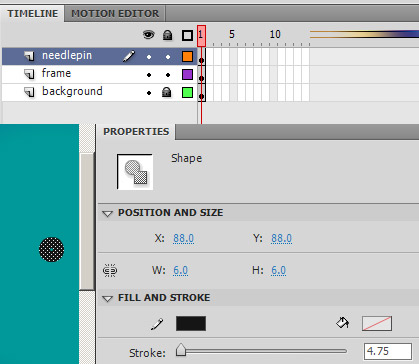Click the lock all layers header icon
Viewport: 419px width, 364px height.
pyautogui.click(x=167, y=35)
